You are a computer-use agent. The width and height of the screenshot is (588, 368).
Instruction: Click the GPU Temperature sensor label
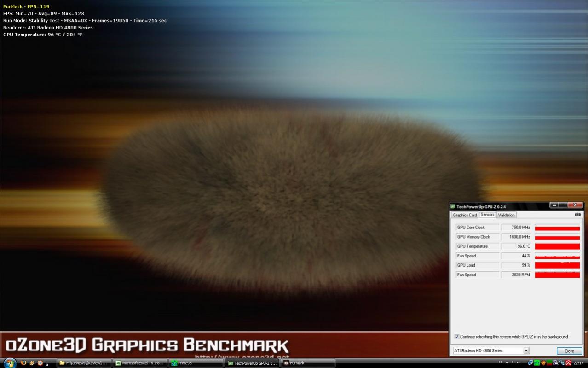[477, 246]
